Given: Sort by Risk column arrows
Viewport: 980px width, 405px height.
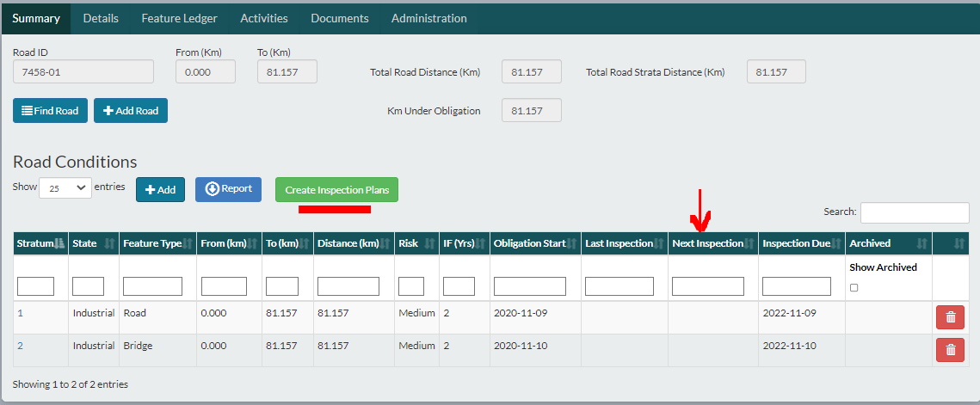Looking at the screenshot, I should click(430, 243).
